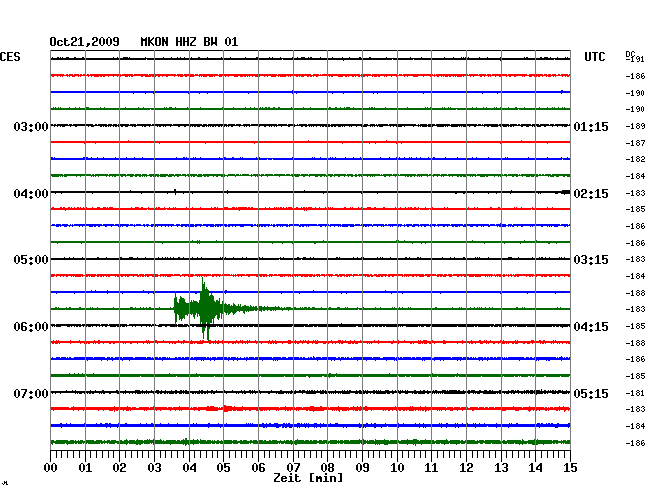Click the DC value -189 beside 01:15
Image resolution: width=650 pixels, height=494 pixels.
tap(635, 126)
